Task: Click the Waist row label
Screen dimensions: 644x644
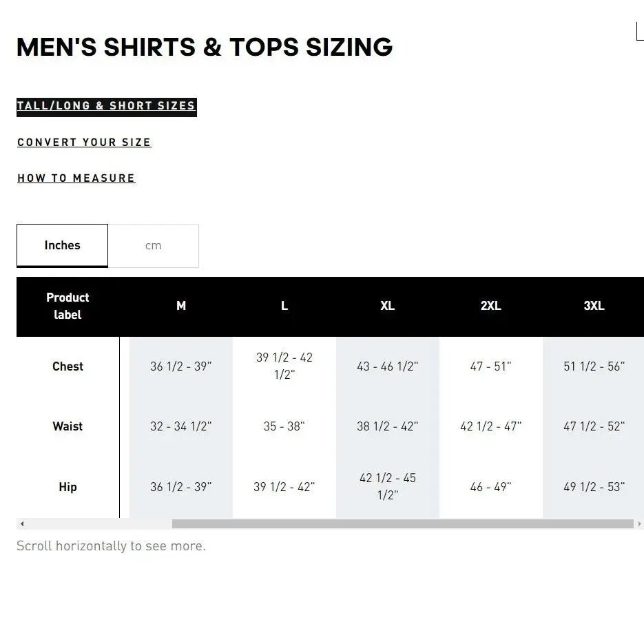Action: point(67,426)
